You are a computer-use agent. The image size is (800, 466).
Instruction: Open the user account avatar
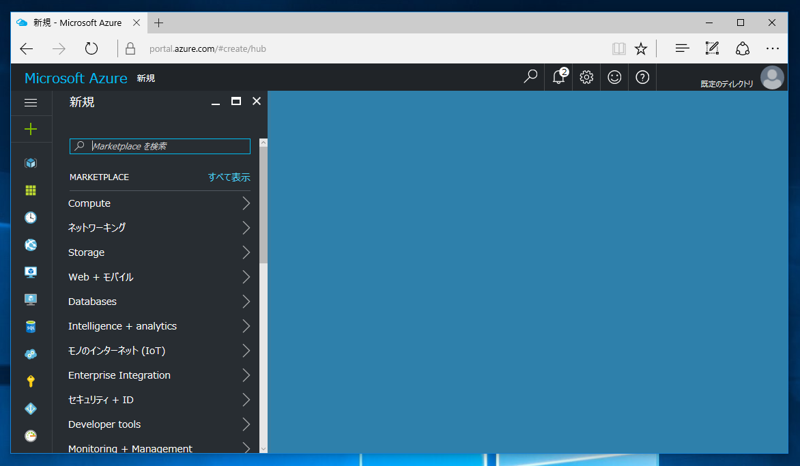click(x=772, y=78)
